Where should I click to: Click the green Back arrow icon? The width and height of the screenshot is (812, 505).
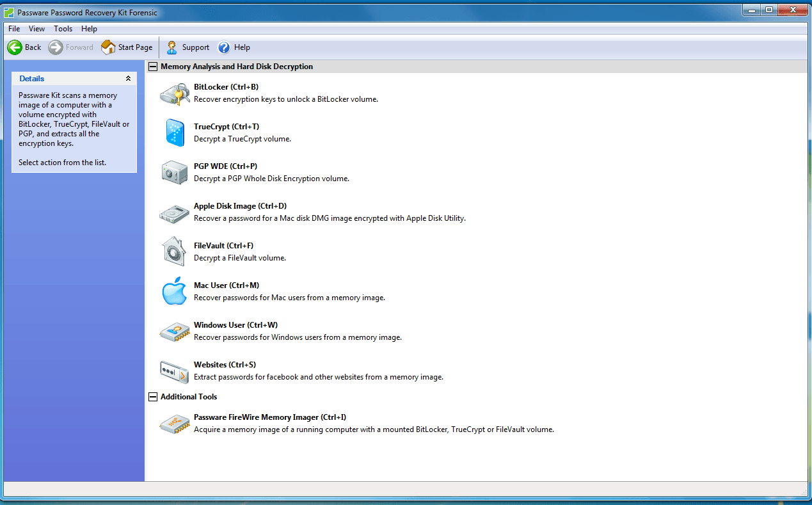(x=15, y=47)
